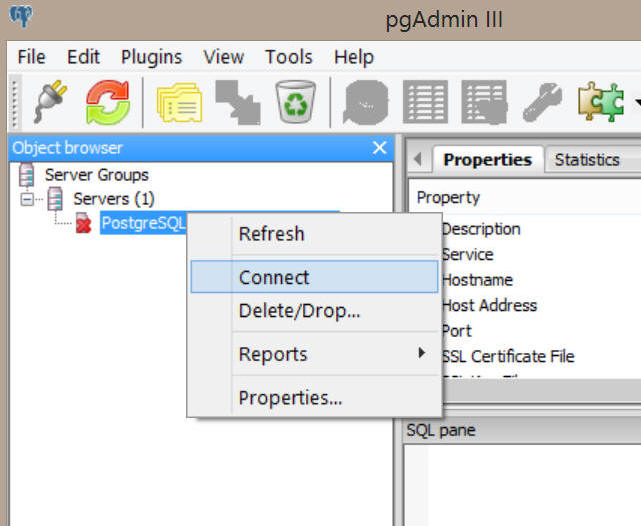Click the Servers group icon
The height and width of the screenshot is (526, 641).
click(x=55, y=199)
